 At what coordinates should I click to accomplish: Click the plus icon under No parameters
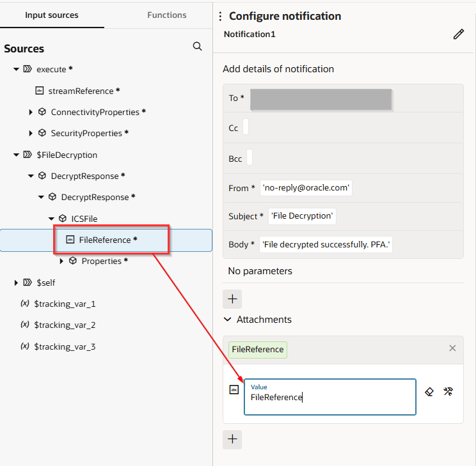pos(232,299)
